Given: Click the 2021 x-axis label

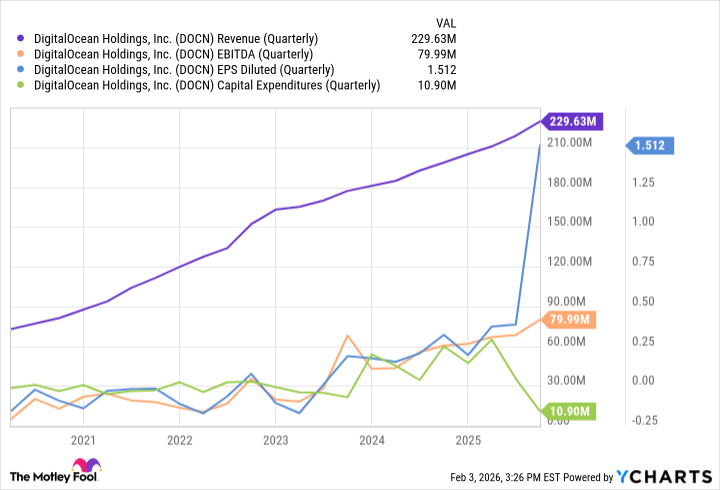Looking at the screenshot, I should click(x=83, y=439).
